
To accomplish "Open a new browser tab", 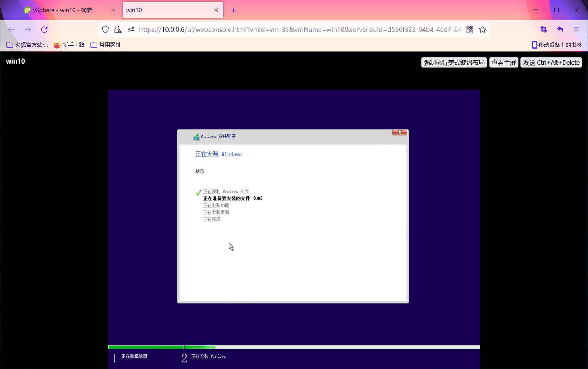I will [233, 10].
